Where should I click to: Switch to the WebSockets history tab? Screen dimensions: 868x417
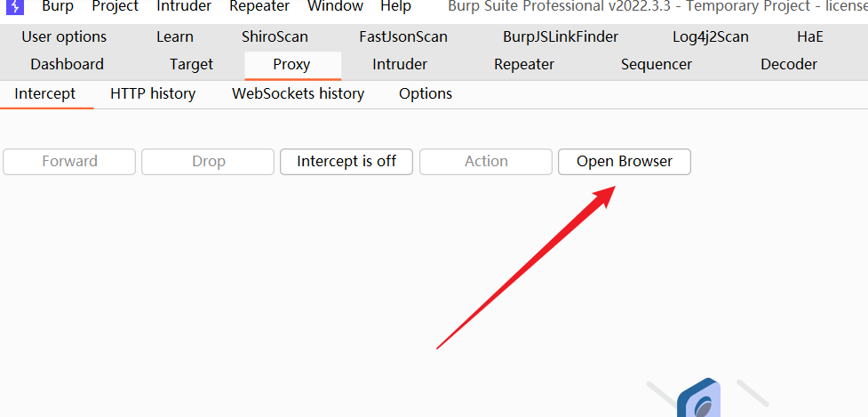[x=298, y=93]
